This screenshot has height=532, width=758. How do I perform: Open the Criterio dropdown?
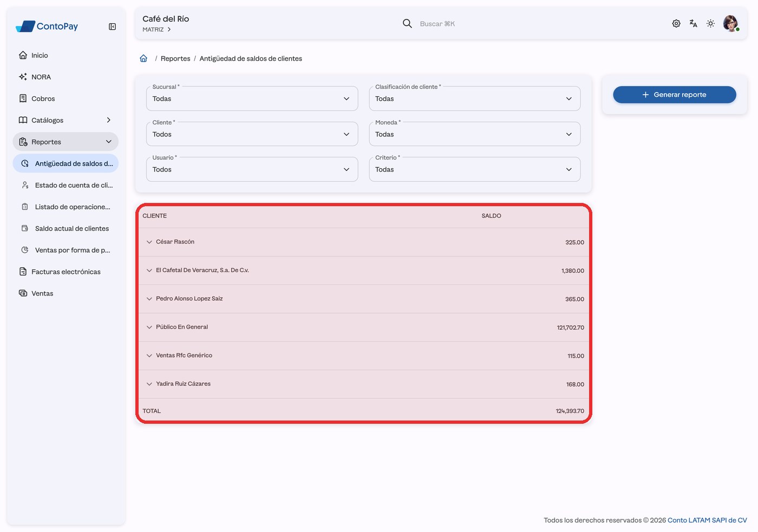475,169
